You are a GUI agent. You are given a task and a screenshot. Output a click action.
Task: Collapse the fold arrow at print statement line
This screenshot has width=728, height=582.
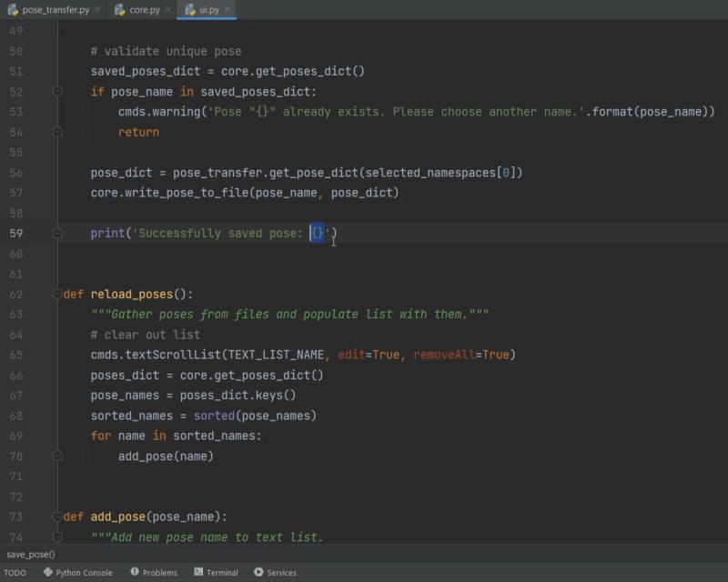[57, 233]
